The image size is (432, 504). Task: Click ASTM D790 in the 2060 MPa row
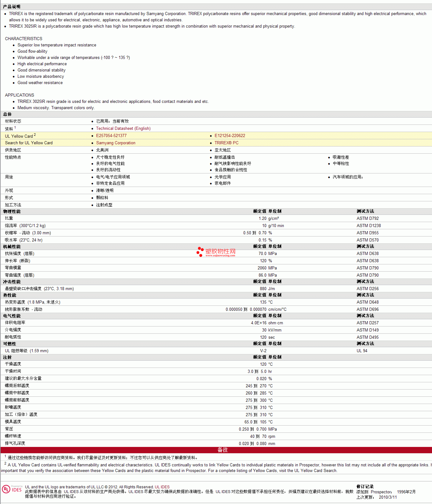coord(367,268)
